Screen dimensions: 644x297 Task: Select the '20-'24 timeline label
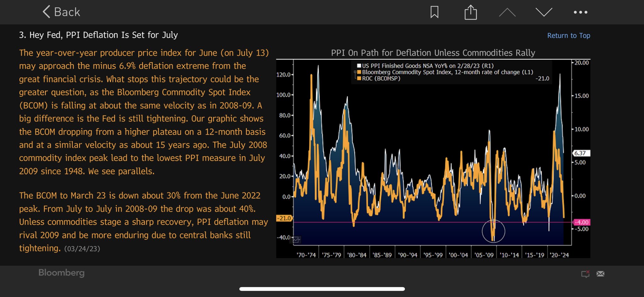point(559,255)
